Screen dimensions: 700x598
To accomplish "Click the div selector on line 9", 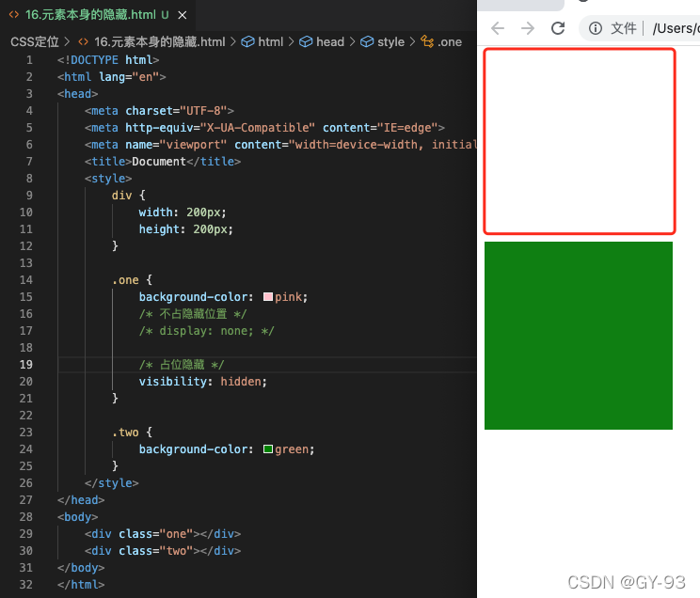I will (x=121, y=196).
